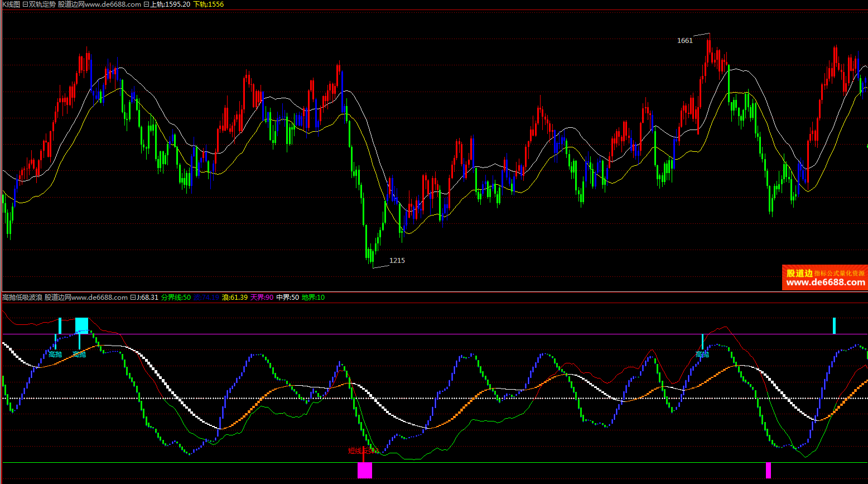Toggle the collapse box before J:68.31
The height and width of the screenshot is (484, 868).
coord(133,298)
